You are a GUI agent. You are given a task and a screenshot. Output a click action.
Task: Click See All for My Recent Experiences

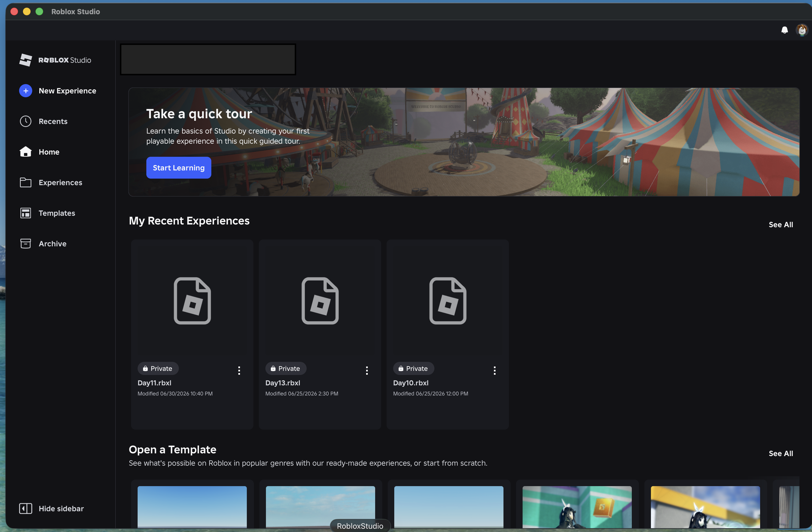click(781, 225)
